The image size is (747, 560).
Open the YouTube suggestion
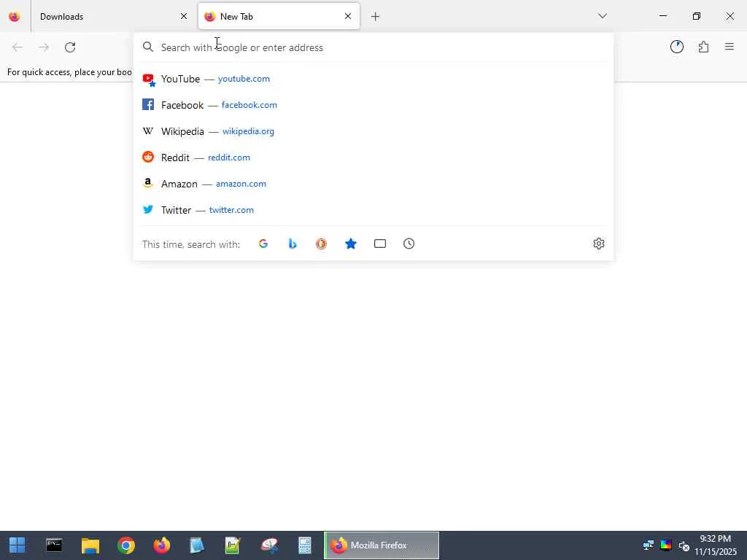tap(373, 79)
